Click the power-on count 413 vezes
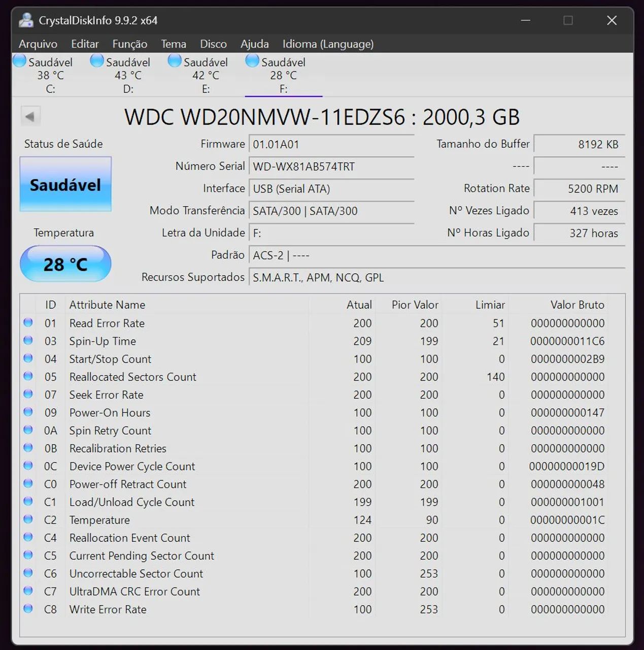The image size is (644, 650). coord(580,211)
